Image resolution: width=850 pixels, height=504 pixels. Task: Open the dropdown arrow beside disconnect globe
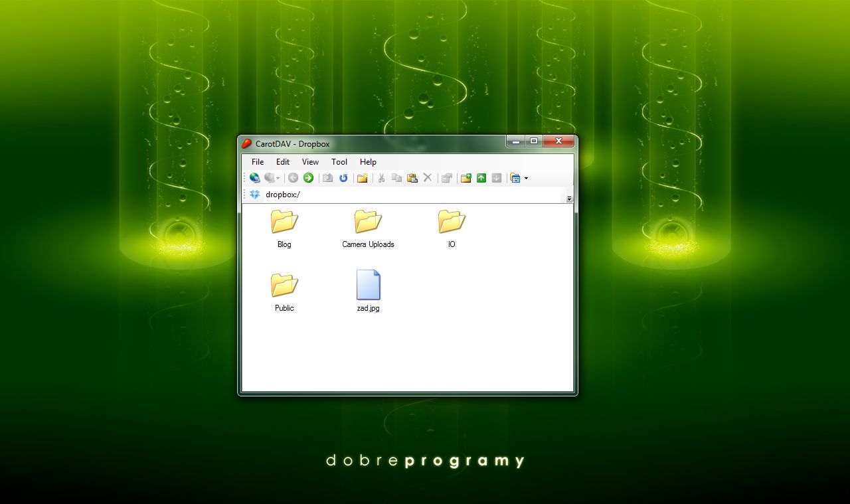tap(278, 178)
